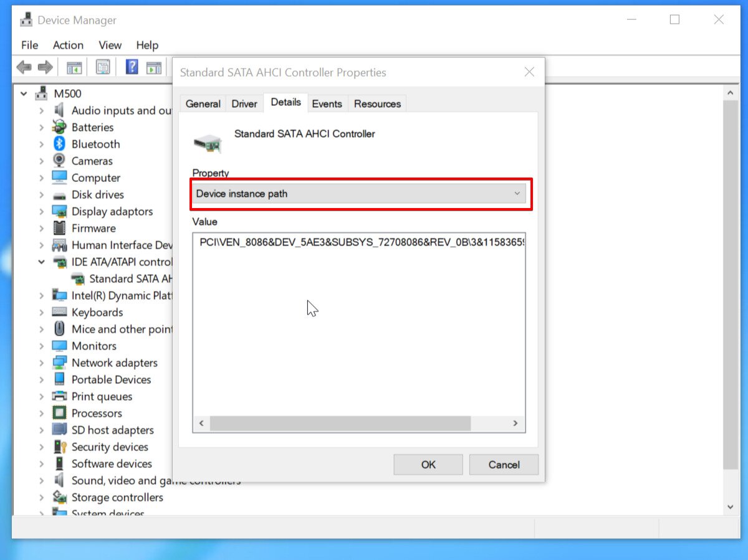Screen dimensions: 748x560
Task: Switch to the Driver tab
Action: tap(244, 103)
